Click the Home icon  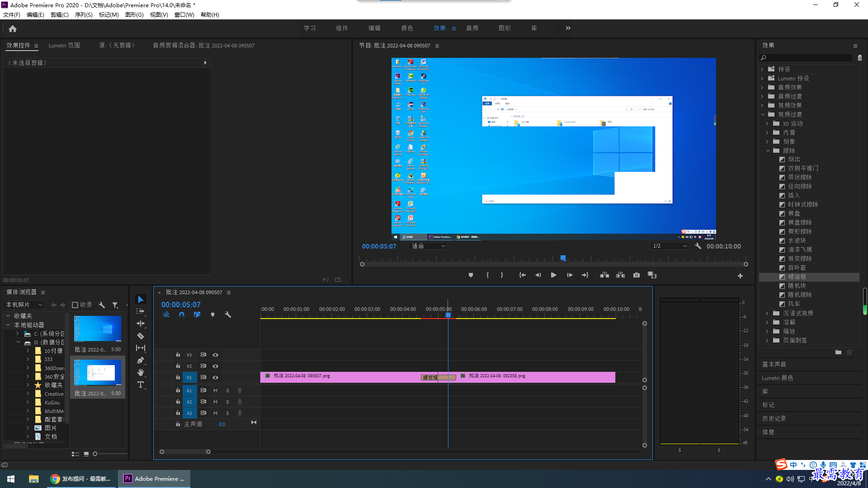[13, 28]
